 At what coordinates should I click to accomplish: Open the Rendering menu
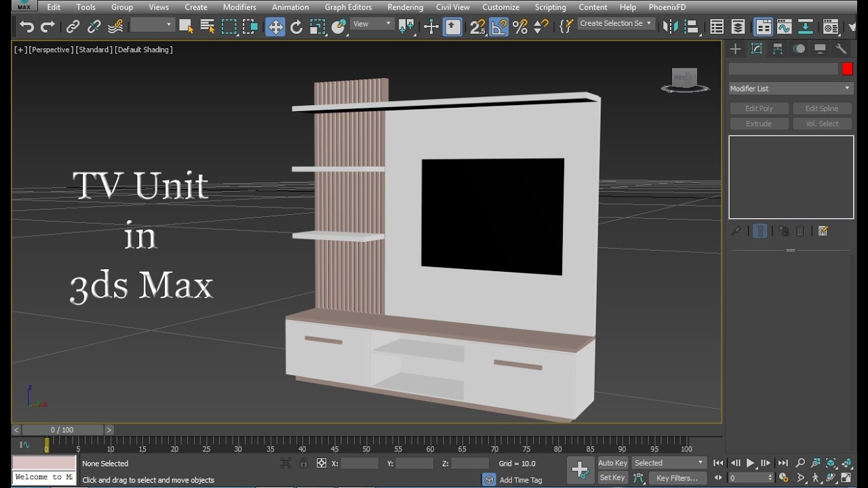(405, 7)
